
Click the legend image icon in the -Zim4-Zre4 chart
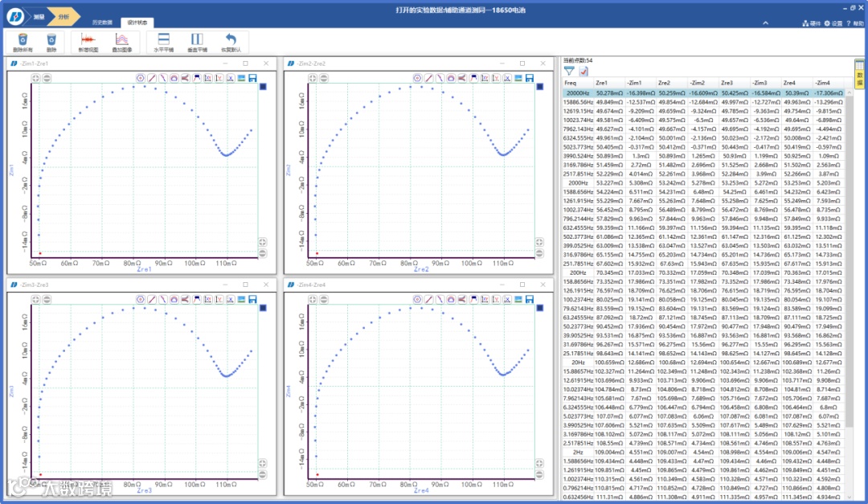tap(518, 299)
